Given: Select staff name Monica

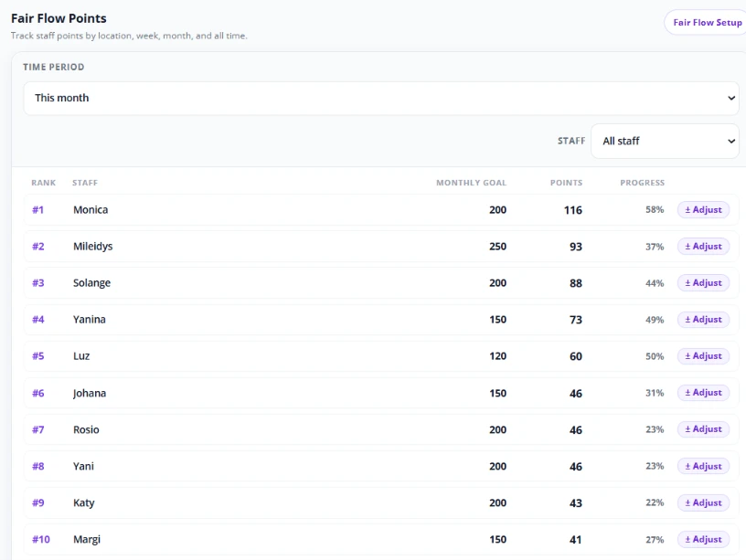Looking at the screenshot, I should pyautogui.click(x=91, y=209).
